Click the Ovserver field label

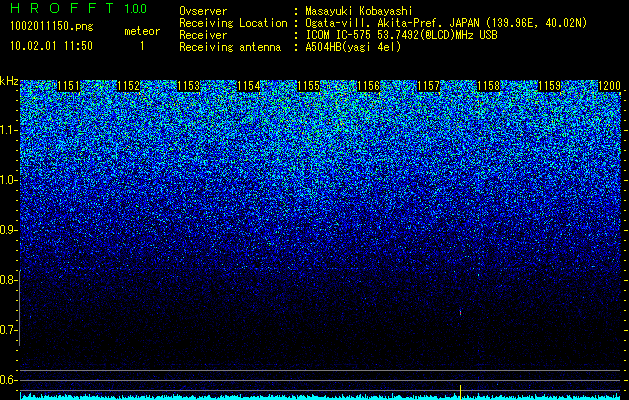(203, 11)
